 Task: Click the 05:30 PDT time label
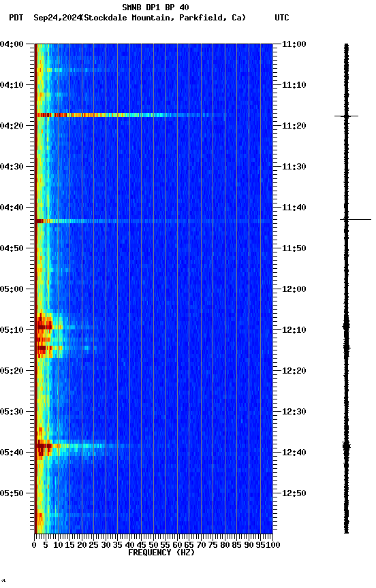click(12, 412)
